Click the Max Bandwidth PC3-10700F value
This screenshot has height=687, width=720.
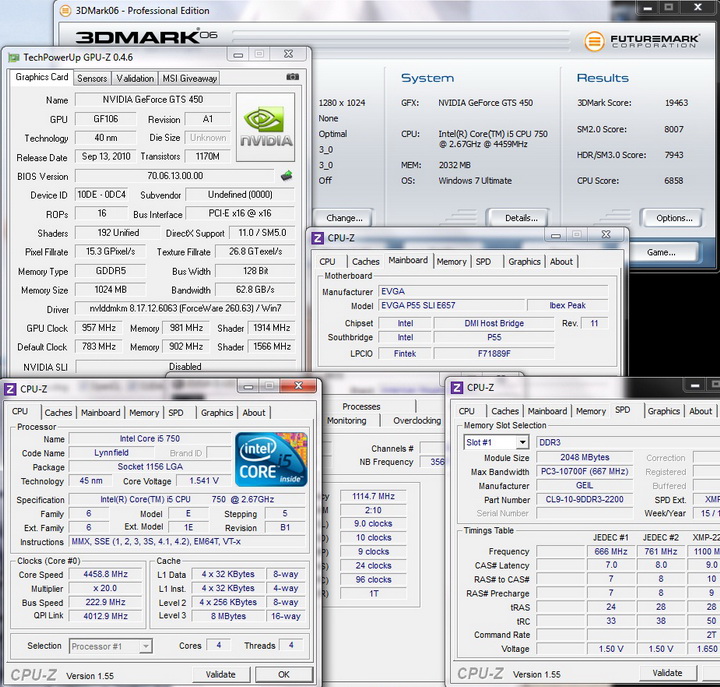point(585,472)
